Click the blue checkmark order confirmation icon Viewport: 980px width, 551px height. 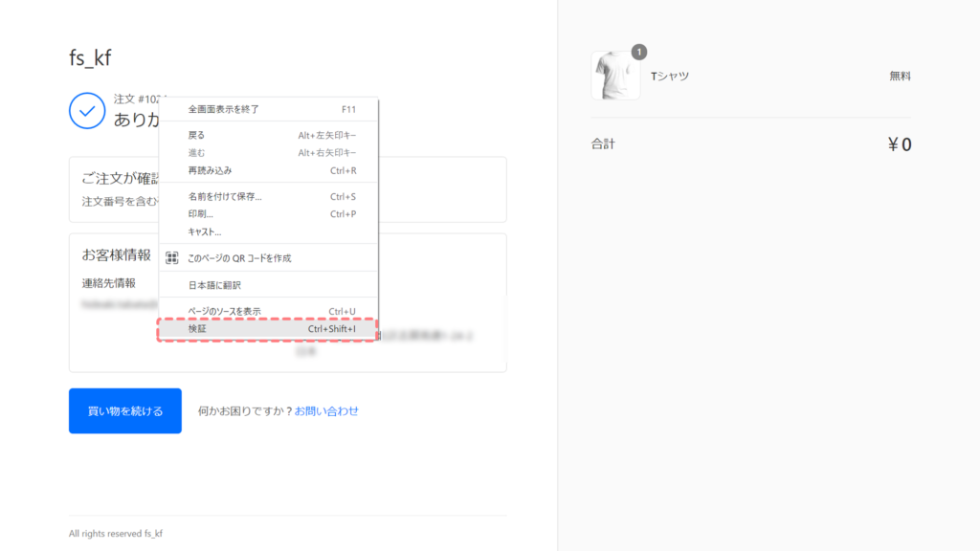point(87,111)
